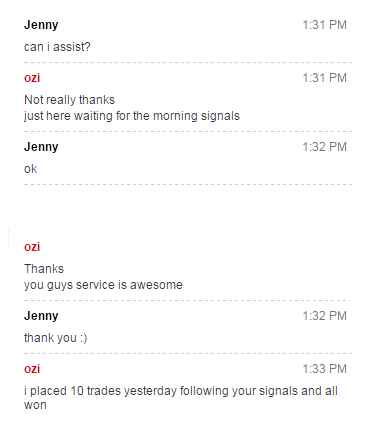Select the third Jenny sender name
This screenshot has width=376, height=440.
click(x=41, y=316)
